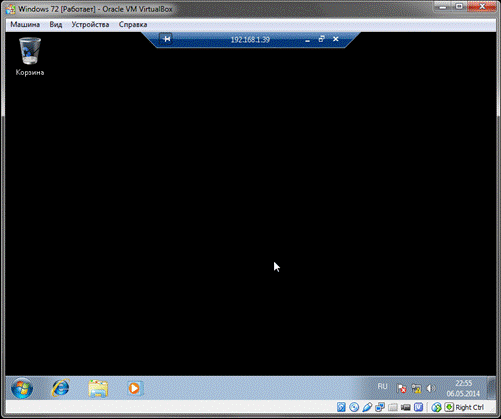
Task: Click the virtualization features status icon
Action: 419,407
